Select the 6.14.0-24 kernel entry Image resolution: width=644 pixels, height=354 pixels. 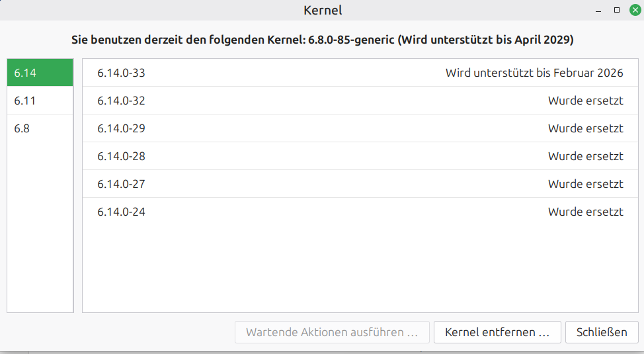click(121, 212)
